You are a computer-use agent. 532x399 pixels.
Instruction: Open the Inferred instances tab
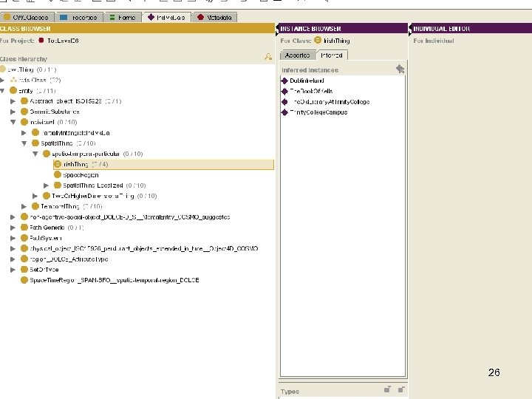click(332, 55)
